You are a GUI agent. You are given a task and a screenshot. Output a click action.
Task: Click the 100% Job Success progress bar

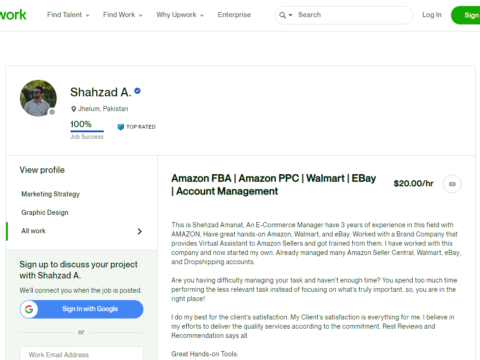tap(87, 131)
